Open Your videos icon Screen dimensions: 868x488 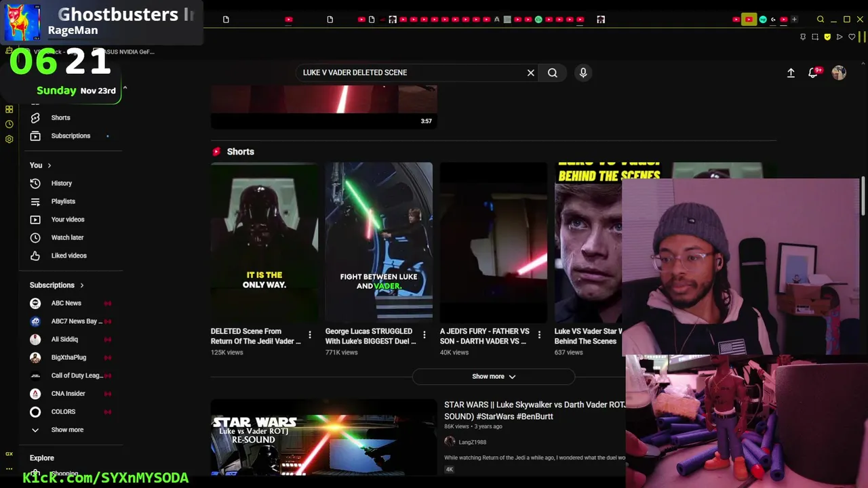pyautogui.click(x=35, y=220)
